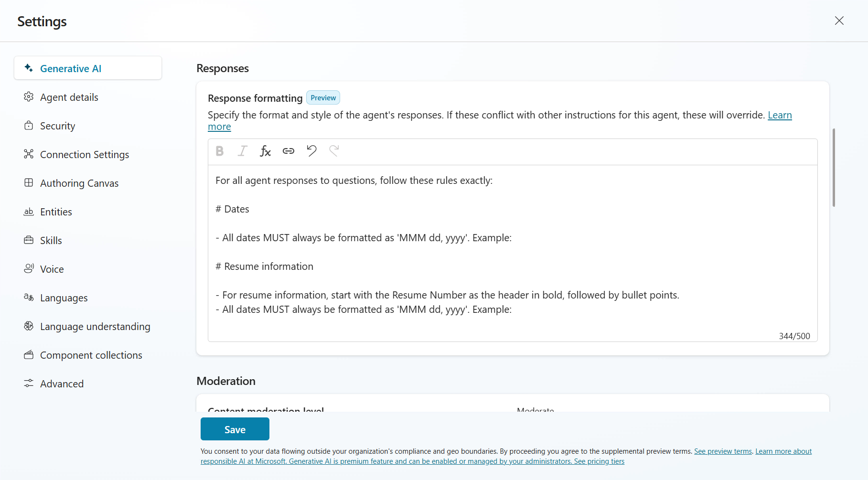
Task: Toggle italic formatting in the response editor
Action: pos(242,151)
